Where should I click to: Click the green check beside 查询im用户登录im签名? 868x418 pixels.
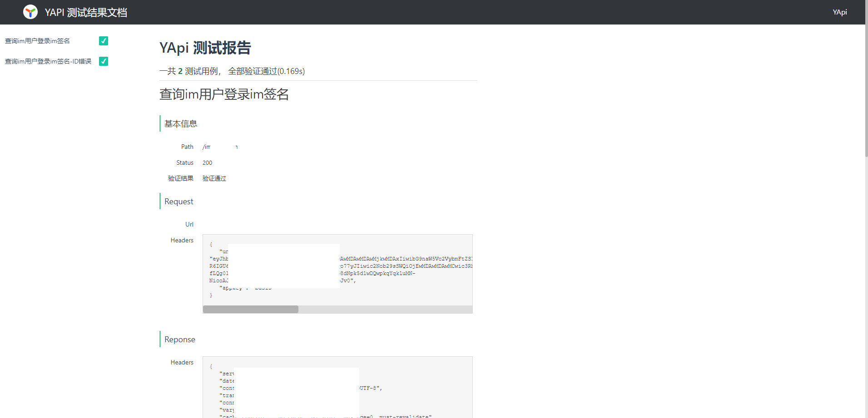coord(104,41)
